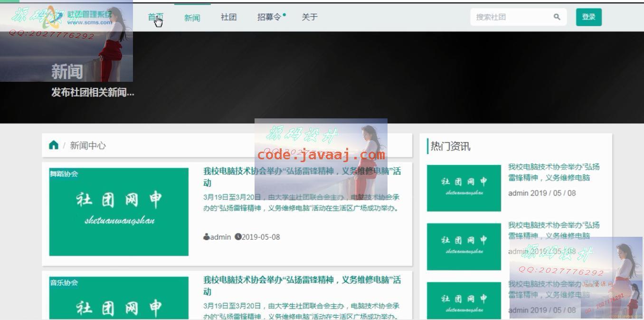Open the article title beside the 音乐协会 thumbnail
Image resolution: width=644 pixels, height=320 pixels.
coord(302,285)
